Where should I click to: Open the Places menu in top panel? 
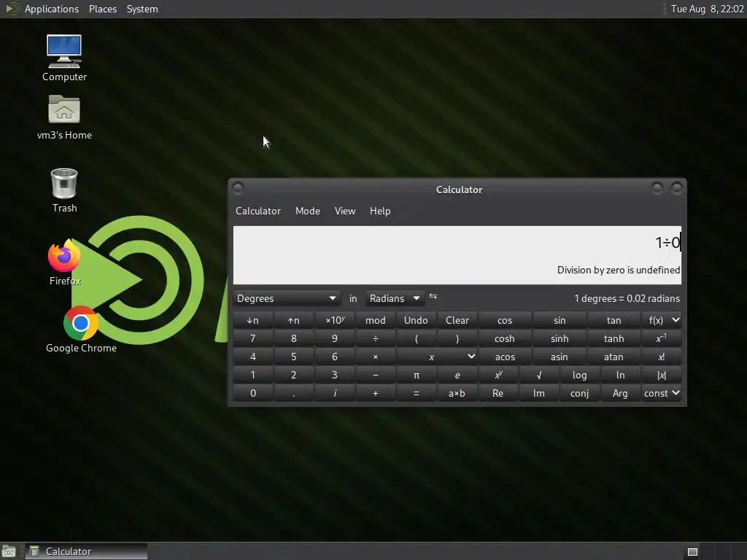pyautogui.click(x=103, y=9)
